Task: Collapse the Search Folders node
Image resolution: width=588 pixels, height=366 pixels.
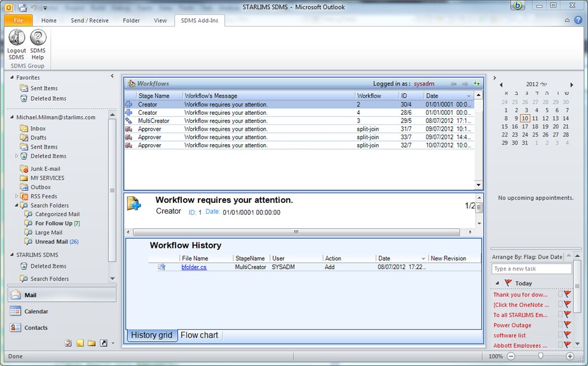Action: [x=16, y=205]
